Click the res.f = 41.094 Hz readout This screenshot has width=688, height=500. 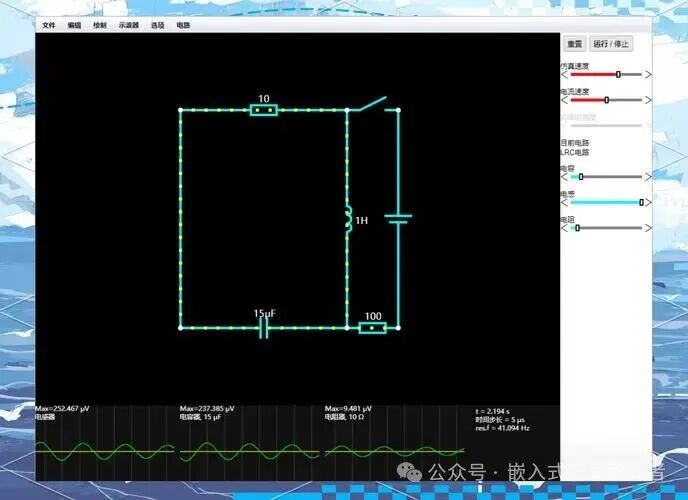pyautogui.click(x=502, y=428)
